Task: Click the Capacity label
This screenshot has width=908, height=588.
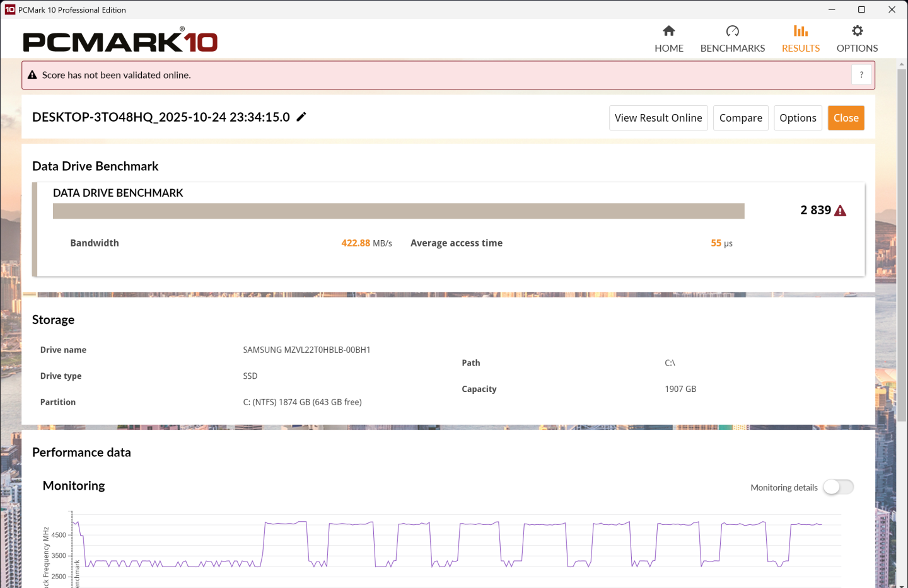Action: (479, 389)
